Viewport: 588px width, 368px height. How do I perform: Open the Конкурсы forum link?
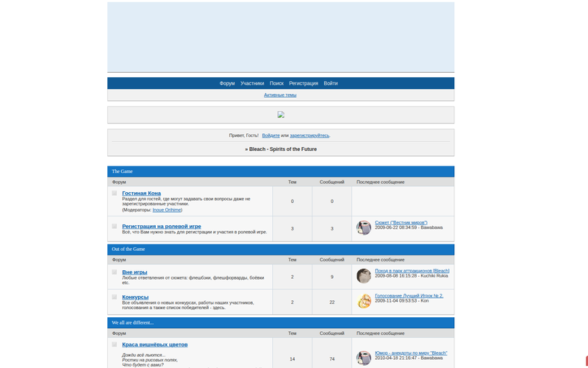tap(135, 297)
